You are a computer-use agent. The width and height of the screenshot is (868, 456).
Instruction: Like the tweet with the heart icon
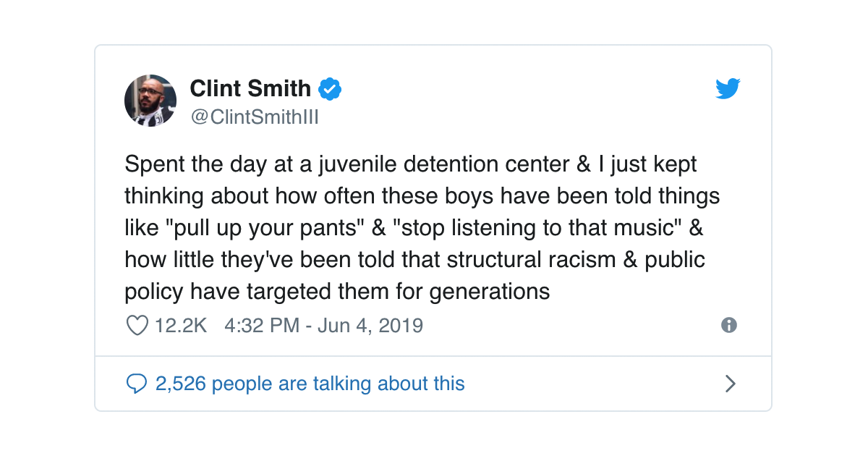pos(137,326)
